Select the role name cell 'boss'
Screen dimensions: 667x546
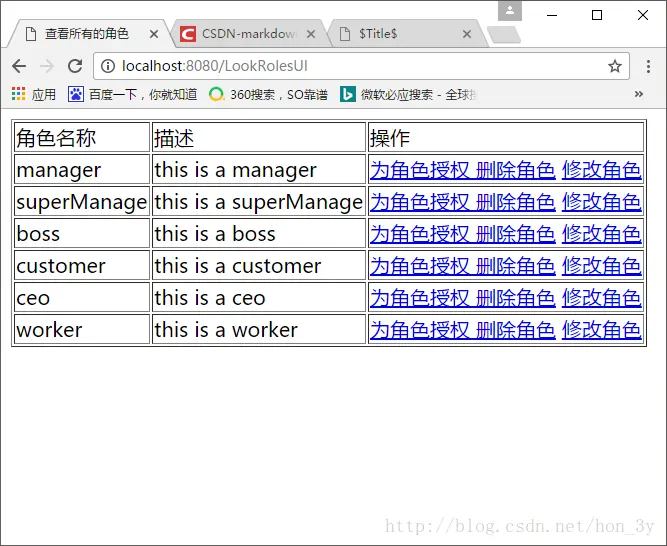[x=82, y=233]
